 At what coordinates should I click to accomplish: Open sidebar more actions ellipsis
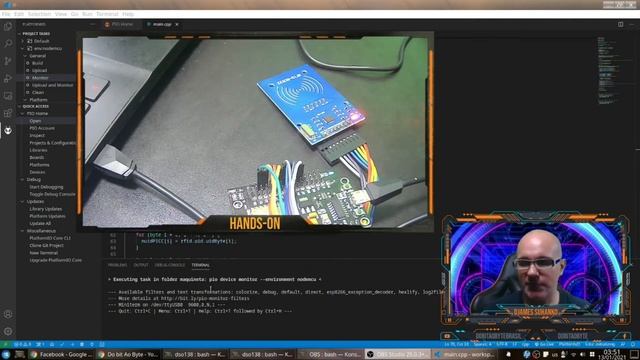tap(93, 24)
